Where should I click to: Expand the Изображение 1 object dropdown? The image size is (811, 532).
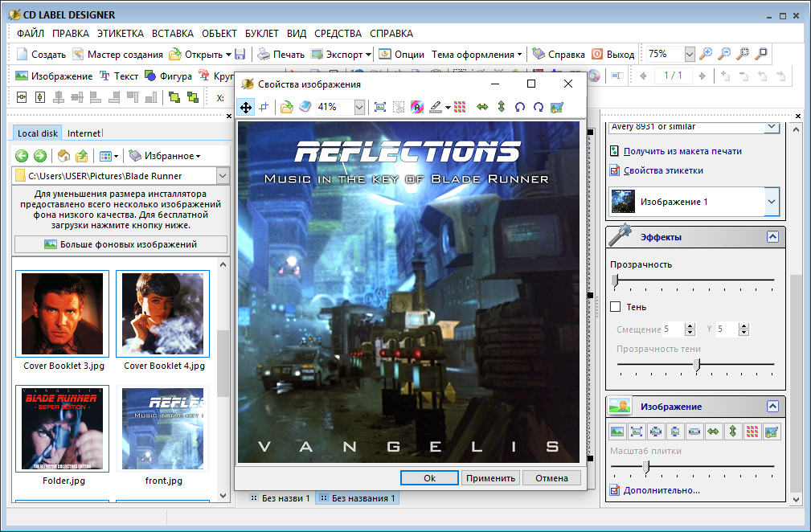[772, 202]
